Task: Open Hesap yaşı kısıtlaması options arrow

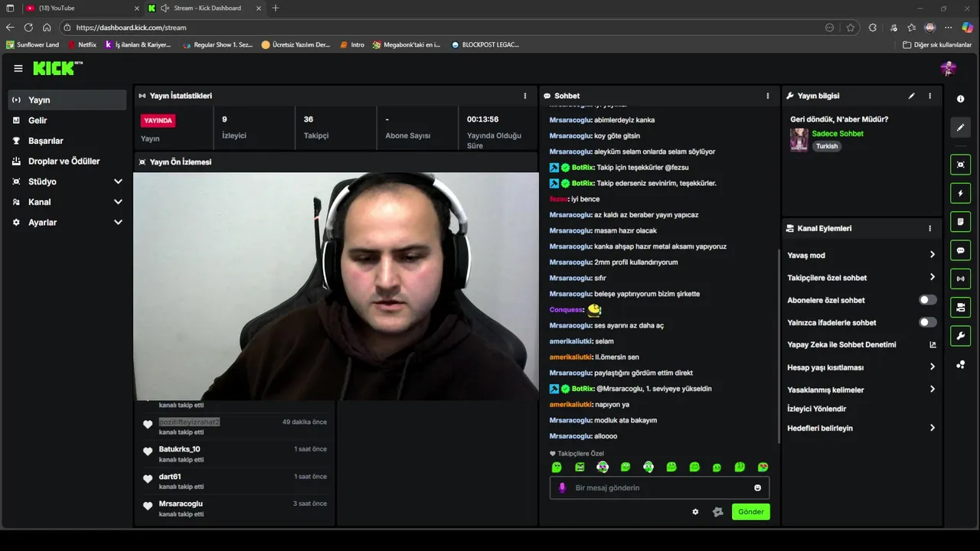Action: [932, 367]
